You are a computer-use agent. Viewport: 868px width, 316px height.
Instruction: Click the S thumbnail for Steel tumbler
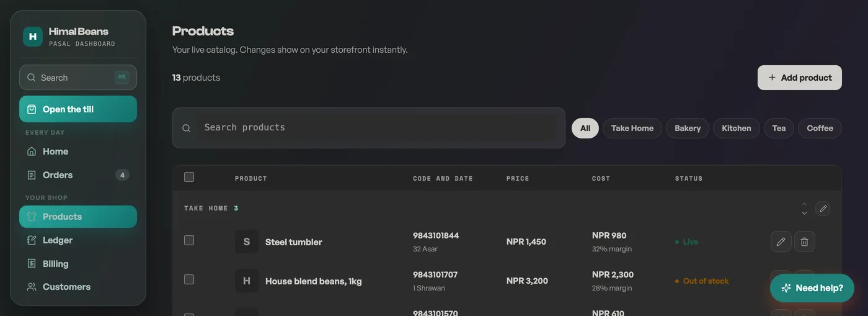(x=247, y=242)
